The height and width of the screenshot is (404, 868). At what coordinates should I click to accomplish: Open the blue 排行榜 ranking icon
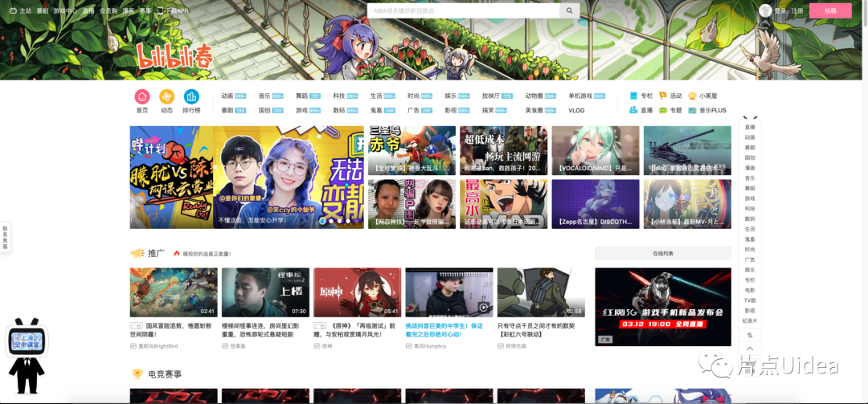pos(191,97)
